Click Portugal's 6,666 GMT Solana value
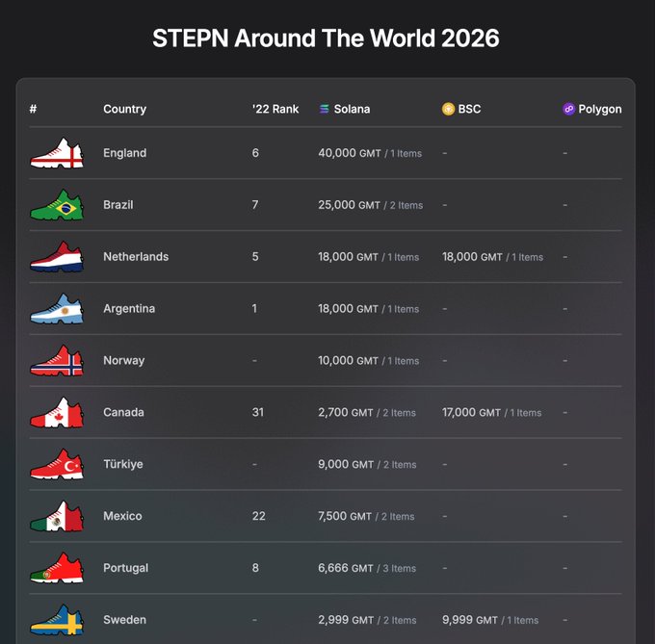The height and width of the screenshot is (644, 655). click(346, 568)
